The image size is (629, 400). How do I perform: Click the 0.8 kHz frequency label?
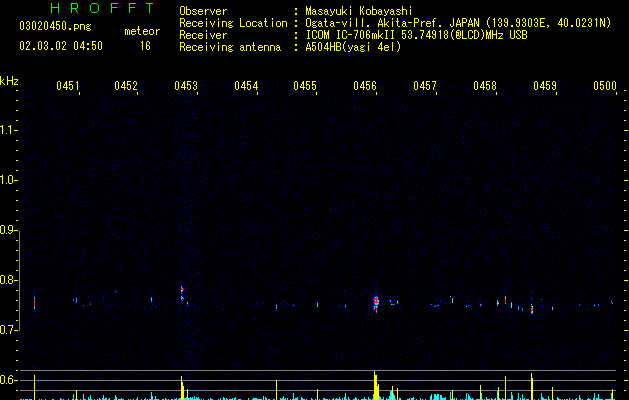click(8, 280)
